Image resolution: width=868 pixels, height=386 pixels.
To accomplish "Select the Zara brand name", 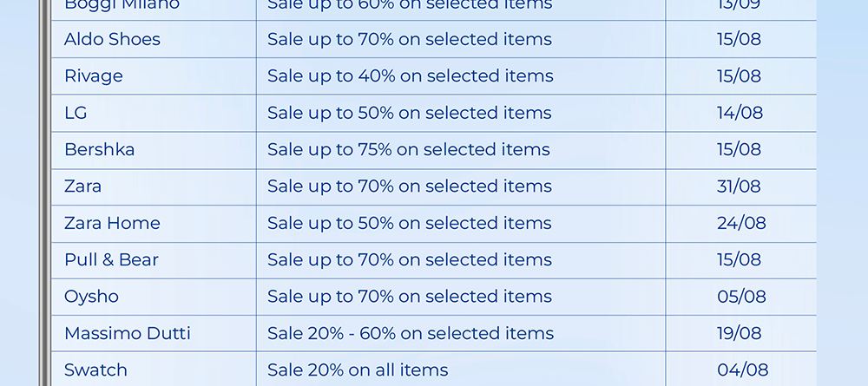I will (82, 186).
